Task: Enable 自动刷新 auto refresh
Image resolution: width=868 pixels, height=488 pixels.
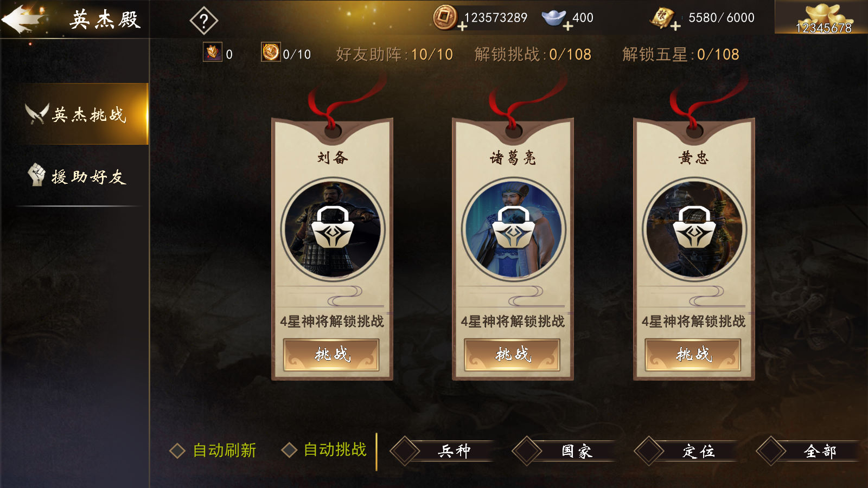Action: point(213,451)
